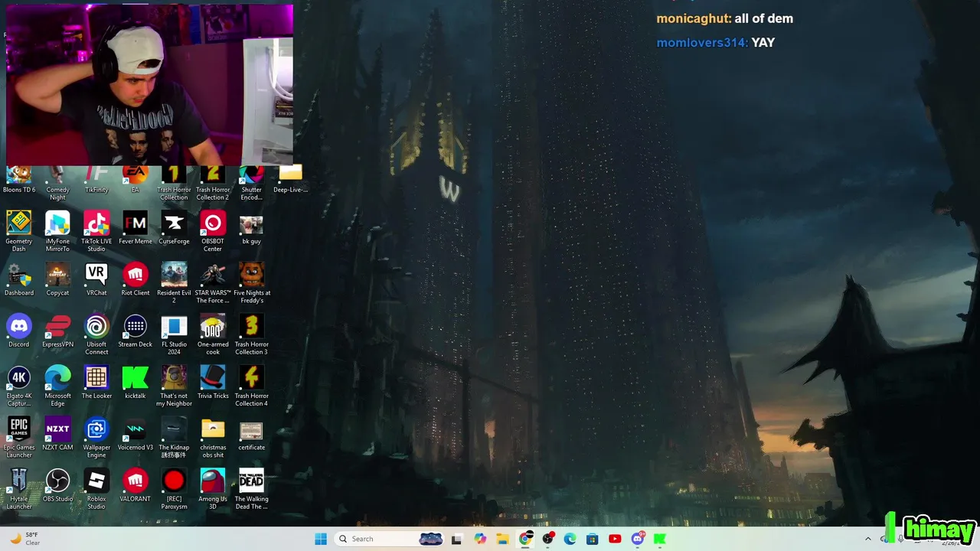Screen dimensions: 980x551
Task: Open Discord from the taskbar
Action: click(637, 539)
